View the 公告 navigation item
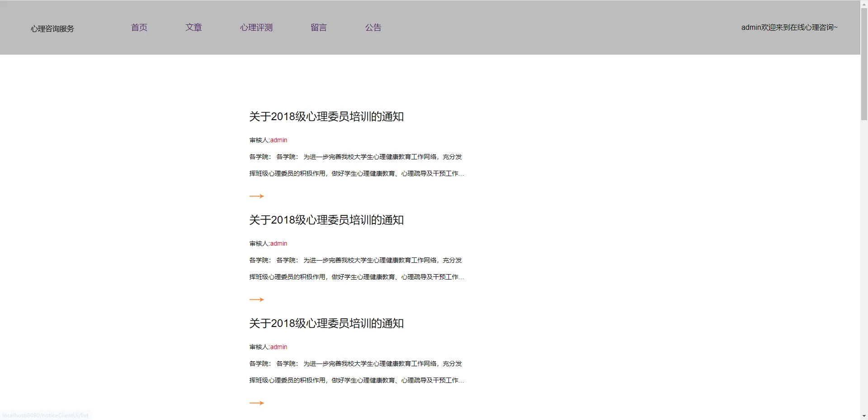The height and width of the screenshot is (420, 868). [x=373, y=27]
